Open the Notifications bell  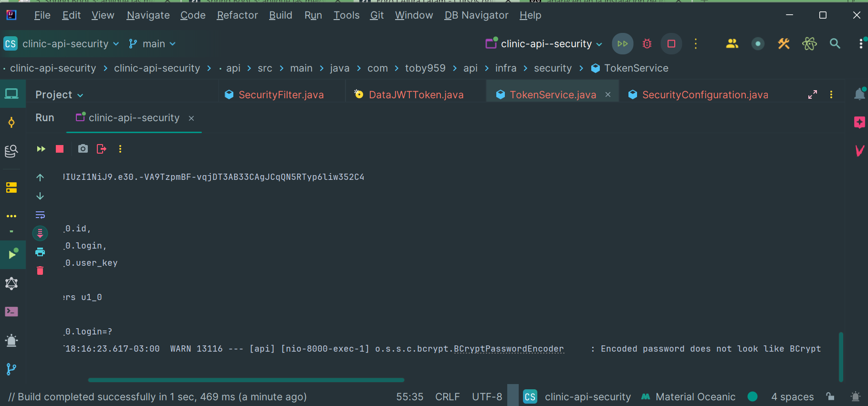(859, 94)
